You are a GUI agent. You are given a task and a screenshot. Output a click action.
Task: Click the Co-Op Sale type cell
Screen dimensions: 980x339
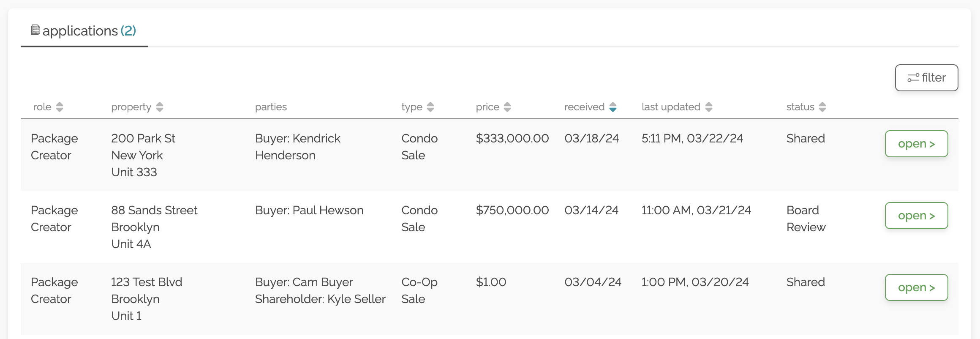click(419, 290)
